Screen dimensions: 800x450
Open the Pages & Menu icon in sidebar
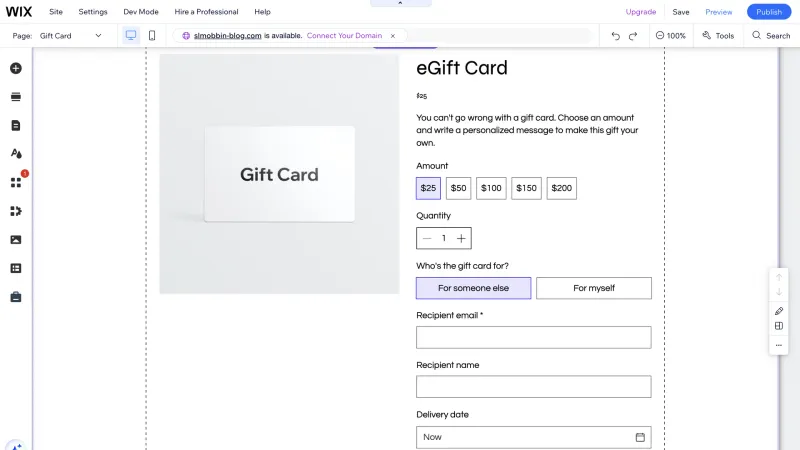(16, 126)
